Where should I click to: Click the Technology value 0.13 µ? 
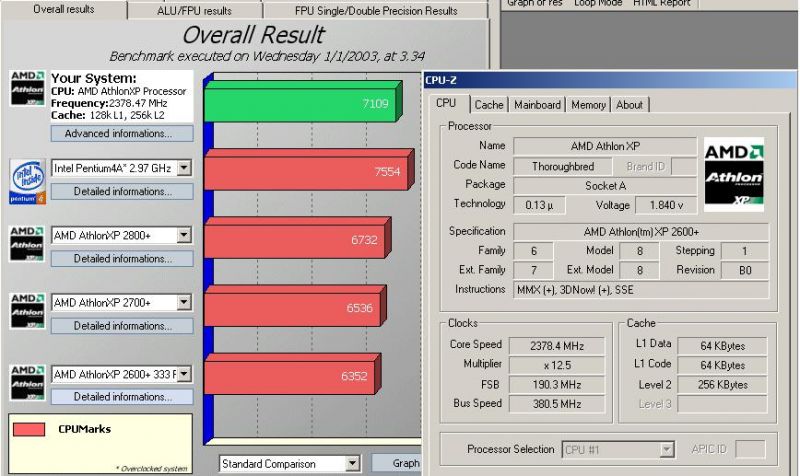point(539,205)
